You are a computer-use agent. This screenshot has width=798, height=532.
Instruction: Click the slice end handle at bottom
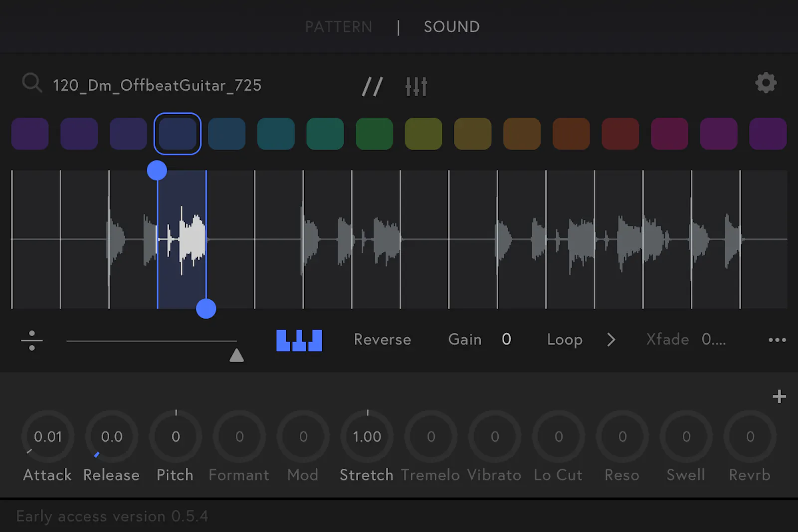click(206, 309)
